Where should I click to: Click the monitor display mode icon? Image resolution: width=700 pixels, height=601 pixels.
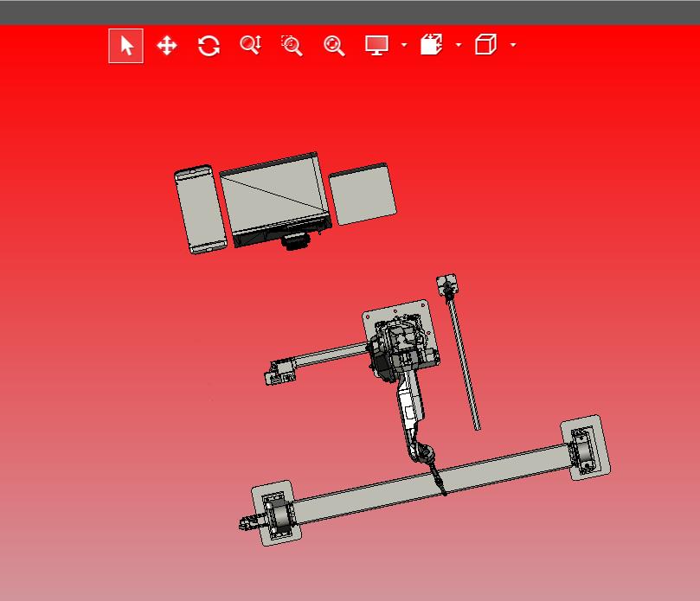[x=376, y=45]
